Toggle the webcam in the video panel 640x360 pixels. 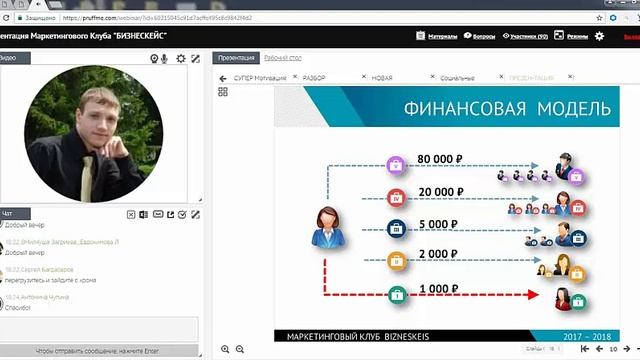click(154, 59)
